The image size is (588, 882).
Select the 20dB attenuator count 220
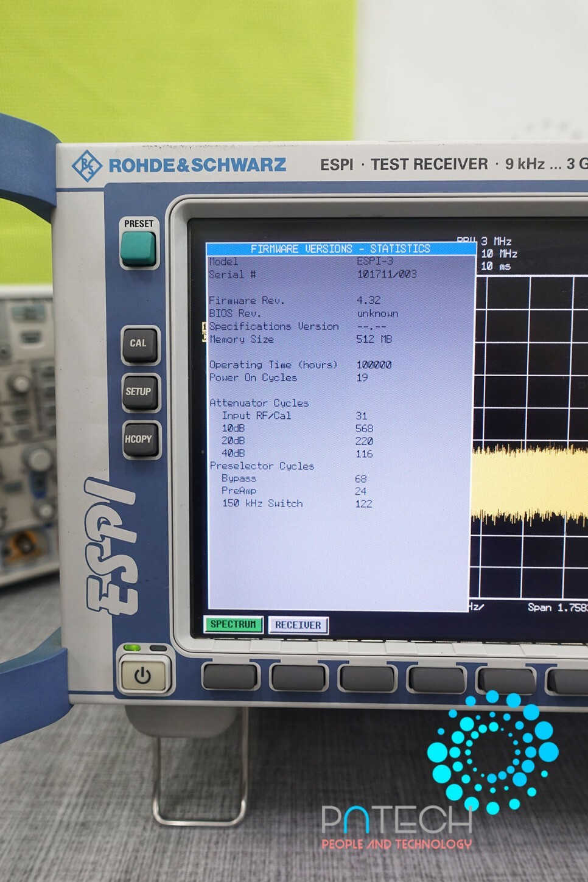[364, 441]
